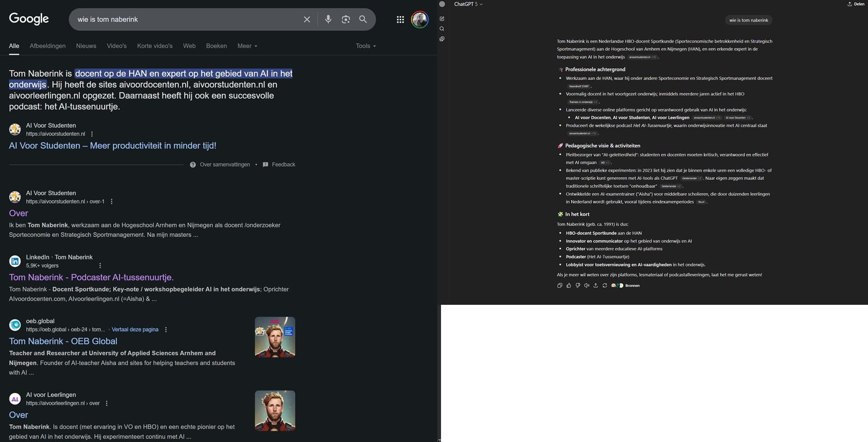Click the 'wie is tom naberink' chat message bubble

[749, 20]
